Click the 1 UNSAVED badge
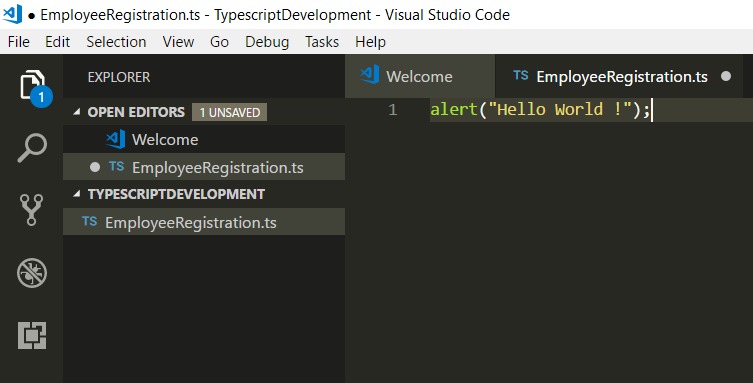Image resolution: width=753 pixels, height=383 pixels. coord(230,112)
